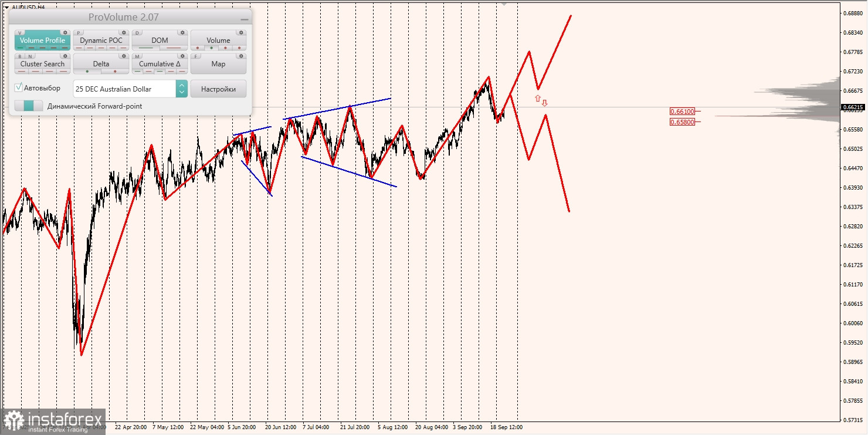
Task: Open Delta gear settings
Action: coord(124,56)
